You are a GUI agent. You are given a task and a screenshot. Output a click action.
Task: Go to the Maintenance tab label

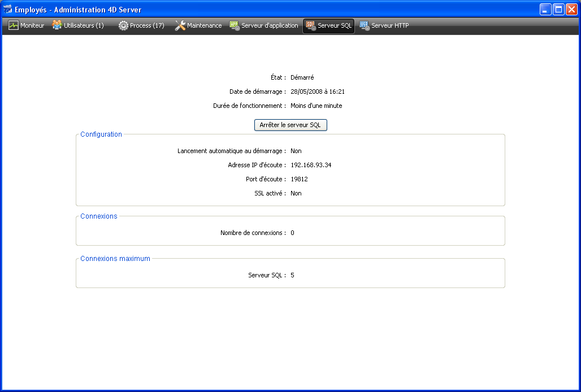coord(204,25)
